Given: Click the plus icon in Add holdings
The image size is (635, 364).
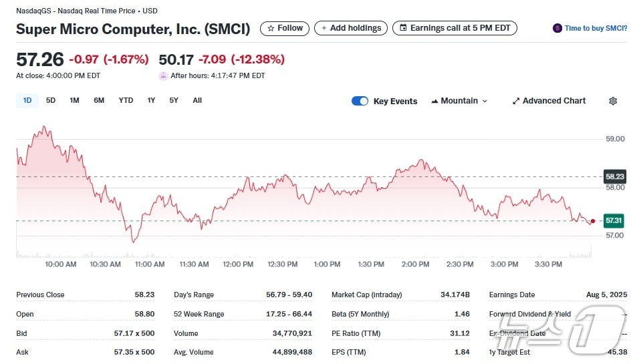Looking at the screenshot, I should 324,28.
